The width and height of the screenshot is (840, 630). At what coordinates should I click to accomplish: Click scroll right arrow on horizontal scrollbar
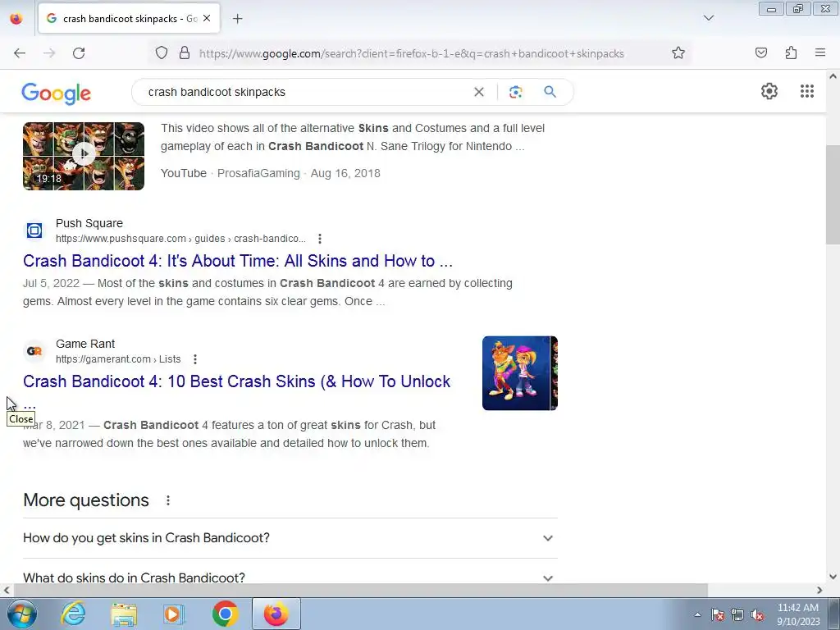tap(819, 591)
